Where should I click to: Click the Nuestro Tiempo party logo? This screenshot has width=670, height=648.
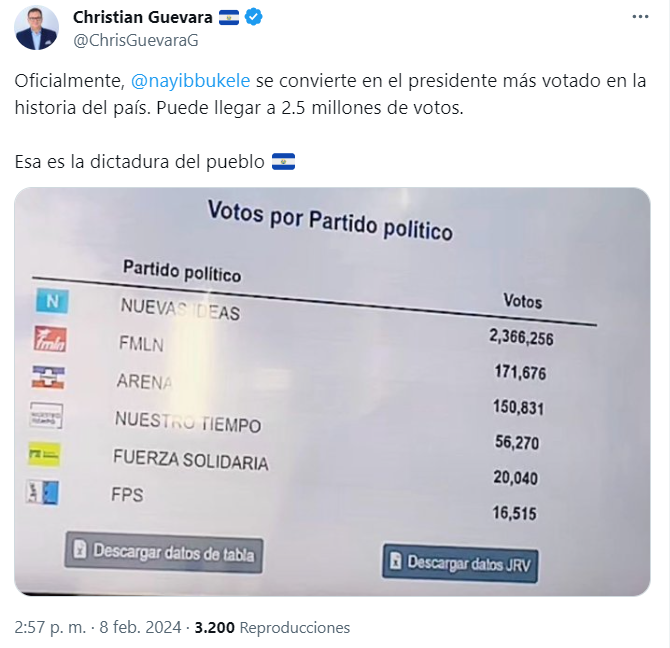click(46, 415)
